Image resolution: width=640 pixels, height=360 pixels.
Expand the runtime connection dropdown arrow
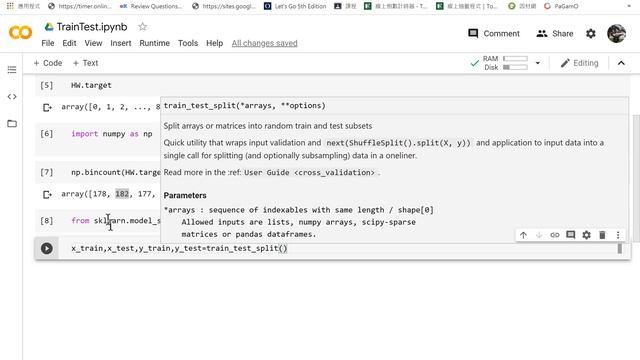click(538, 63)
